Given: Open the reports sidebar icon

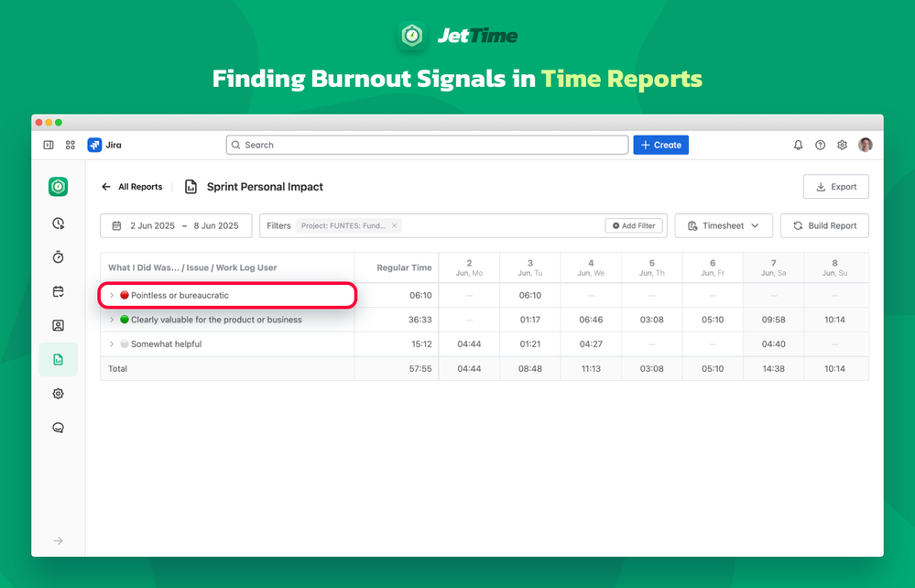Looking at the screenshot, I should tap(58, 359).
